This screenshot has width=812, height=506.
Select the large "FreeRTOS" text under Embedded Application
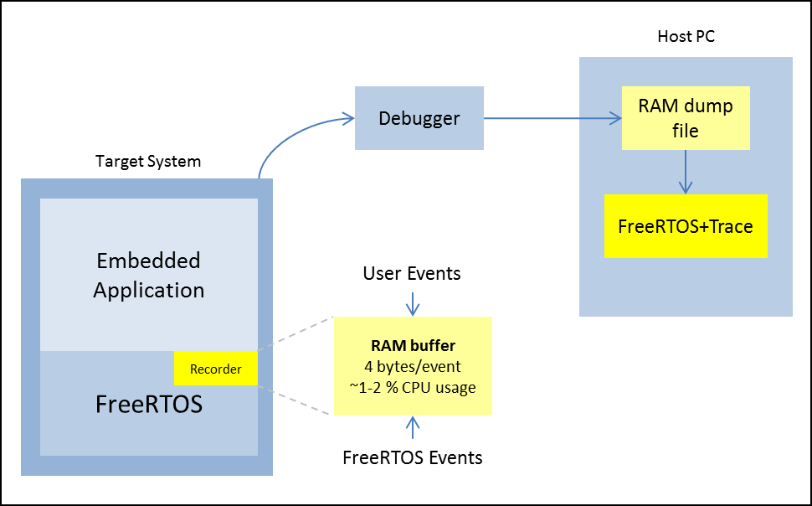click(149, 405)
